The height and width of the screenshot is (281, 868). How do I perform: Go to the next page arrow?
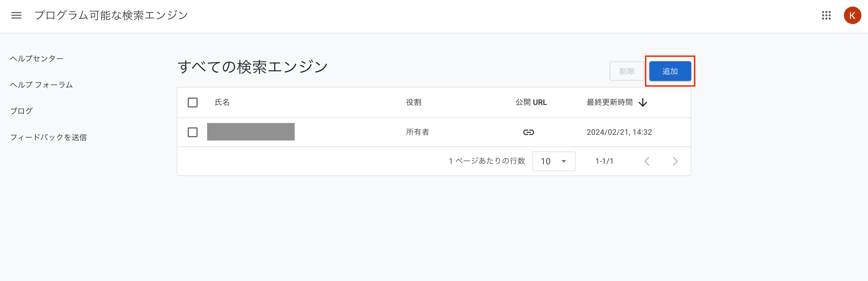pyautogui.click(x=675, y=161)
